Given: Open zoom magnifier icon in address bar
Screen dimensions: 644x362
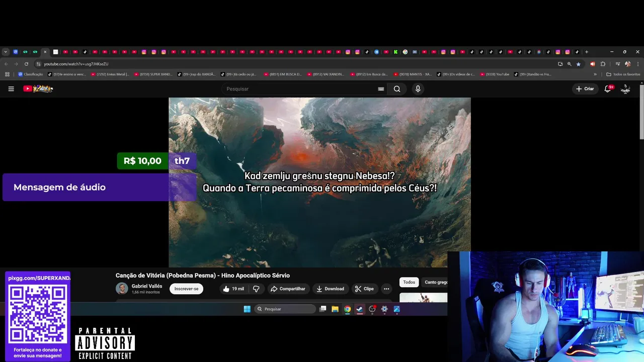Looking at the screenshot, I should (x=570, y=64).
